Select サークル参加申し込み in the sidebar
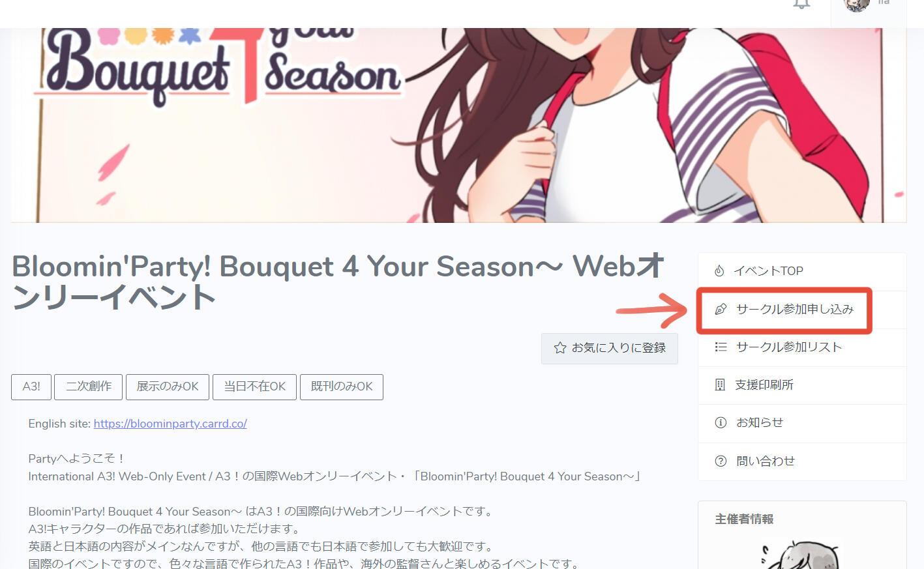The height and width of the screenshot is (569, 924). (x=802, y=310)
